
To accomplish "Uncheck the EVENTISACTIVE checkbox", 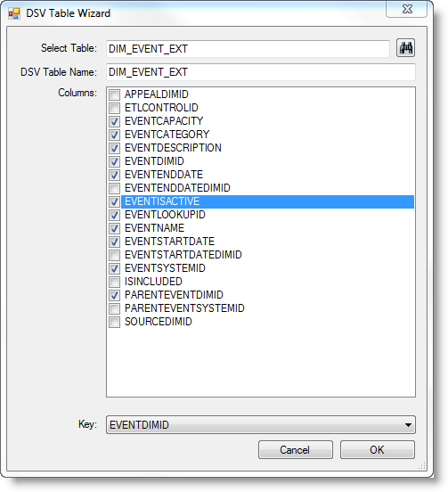I will (x=114, y=201).
